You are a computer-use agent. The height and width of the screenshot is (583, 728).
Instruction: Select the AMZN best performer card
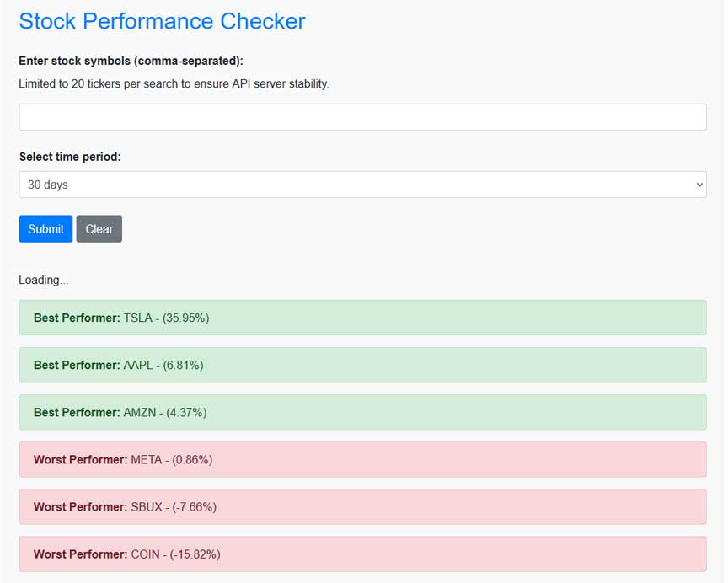click(362, 413)
